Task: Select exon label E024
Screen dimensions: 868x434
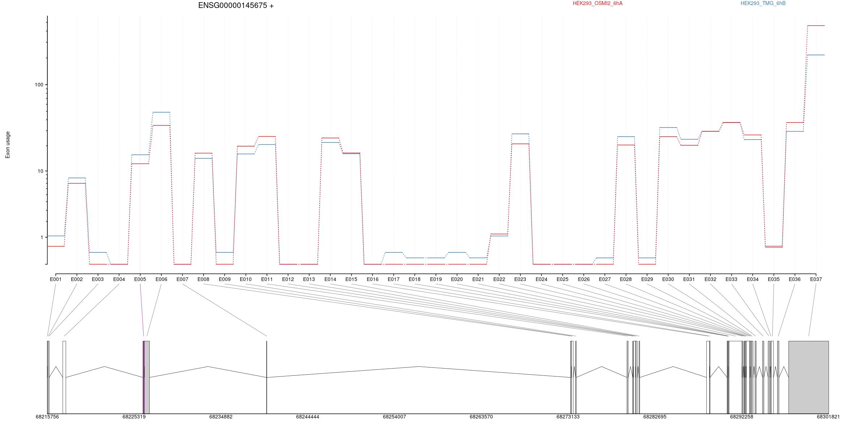Action: click(x=541, y=280)
